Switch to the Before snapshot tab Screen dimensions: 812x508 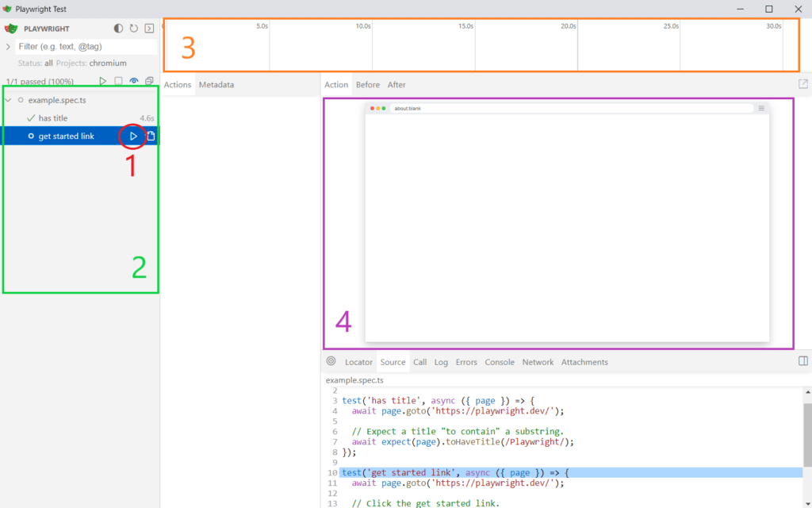[x=368, y=85]
